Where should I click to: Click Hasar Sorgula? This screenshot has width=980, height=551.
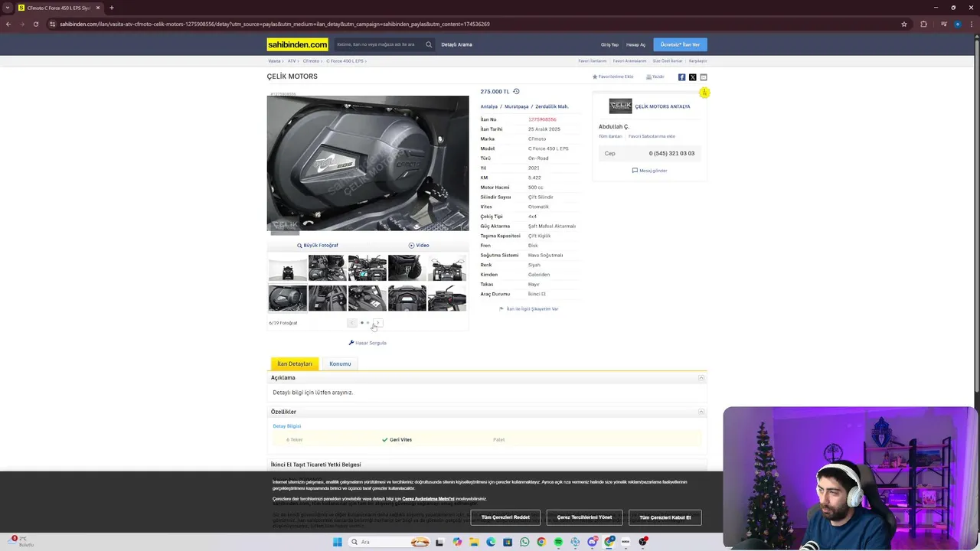pyautogui.click(x=367, y=343)
